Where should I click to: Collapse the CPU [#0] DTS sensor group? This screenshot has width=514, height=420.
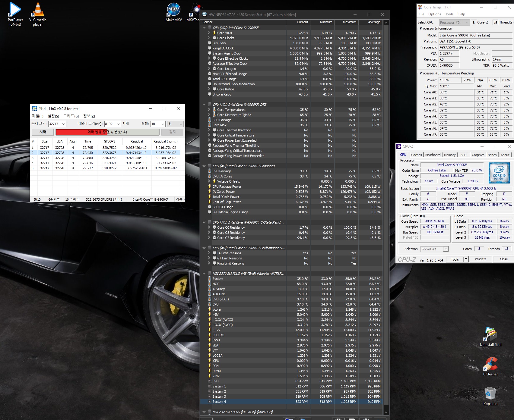pos(204,105)
